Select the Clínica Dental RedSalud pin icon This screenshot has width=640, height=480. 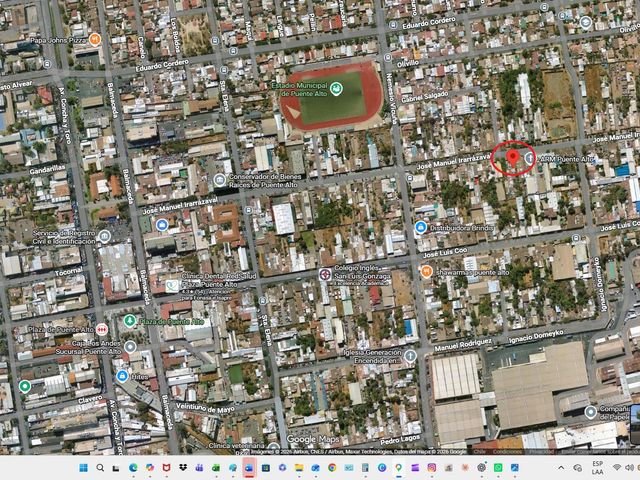[172, 286]
